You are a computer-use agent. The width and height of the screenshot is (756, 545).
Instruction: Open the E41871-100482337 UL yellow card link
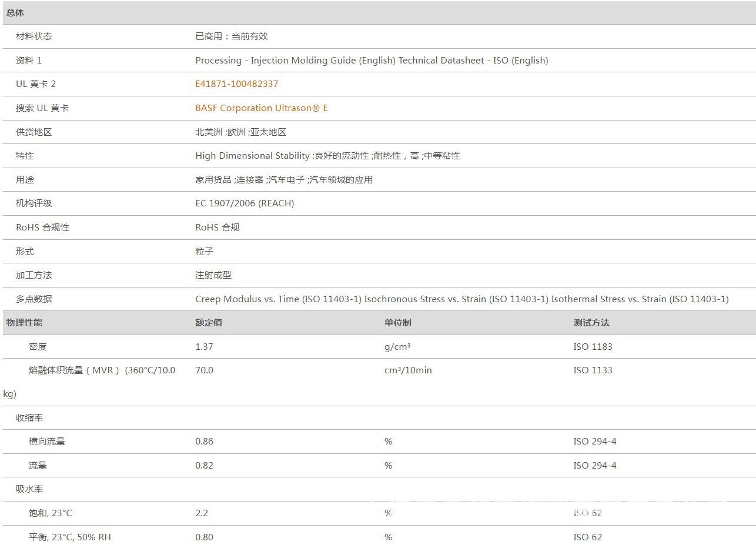pos(236,84)
